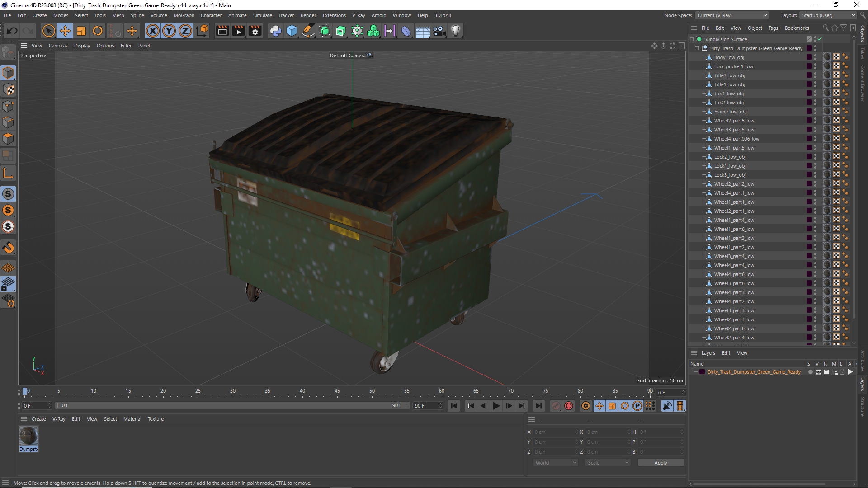The image size is (868, 488).
Task: Open the MoGraph menu
Action: (184, 15)
